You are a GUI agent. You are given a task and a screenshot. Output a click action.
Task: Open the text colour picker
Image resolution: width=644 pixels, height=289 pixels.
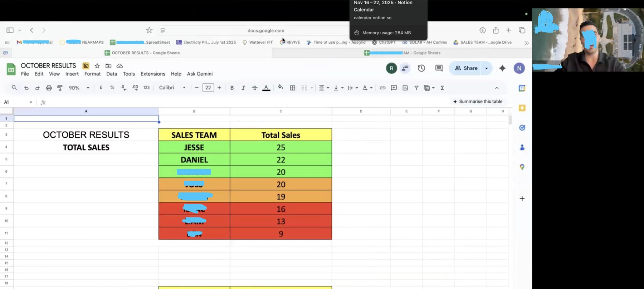pos(266,88)
